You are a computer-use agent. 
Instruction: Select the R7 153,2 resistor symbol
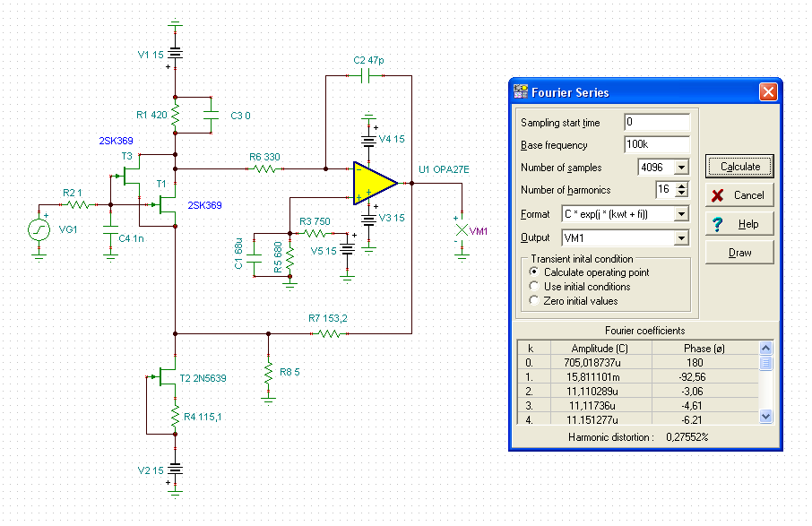(329, 334)
